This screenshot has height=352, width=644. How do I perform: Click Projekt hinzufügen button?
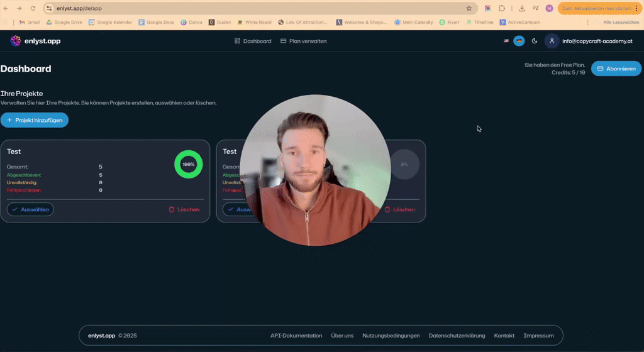(x=35, y=120)
